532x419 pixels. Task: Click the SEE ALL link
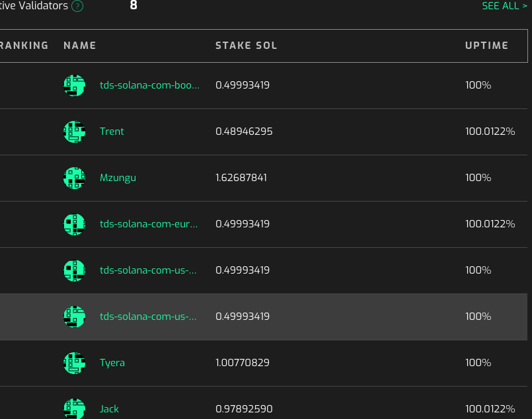[504, 6]
